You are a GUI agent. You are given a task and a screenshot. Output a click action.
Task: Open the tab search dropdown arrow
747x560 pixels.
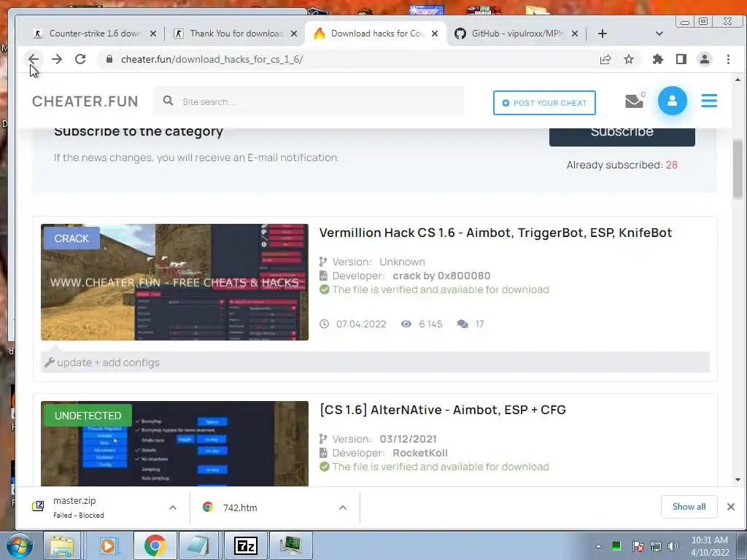[659, 34]
